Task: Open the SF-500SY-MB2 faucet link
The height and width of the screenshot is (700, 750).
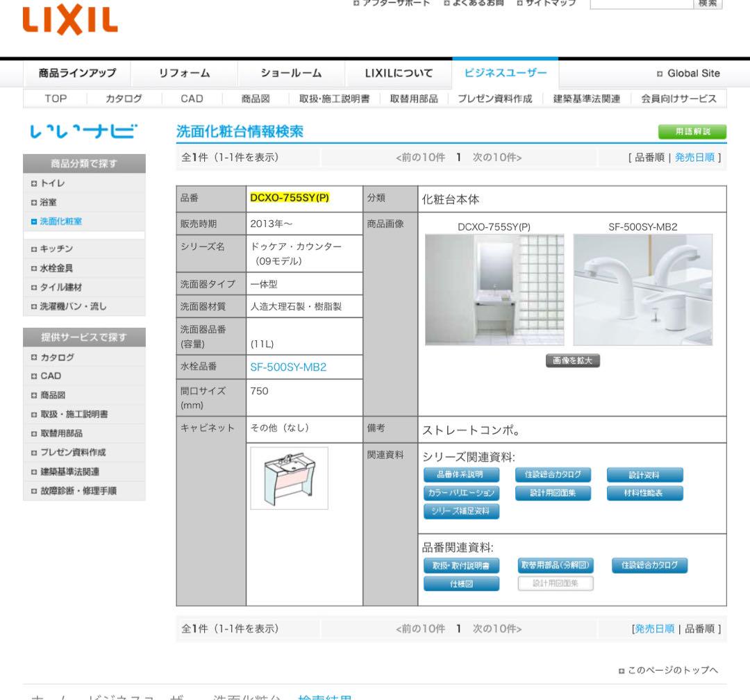Action: pos(288,367)
